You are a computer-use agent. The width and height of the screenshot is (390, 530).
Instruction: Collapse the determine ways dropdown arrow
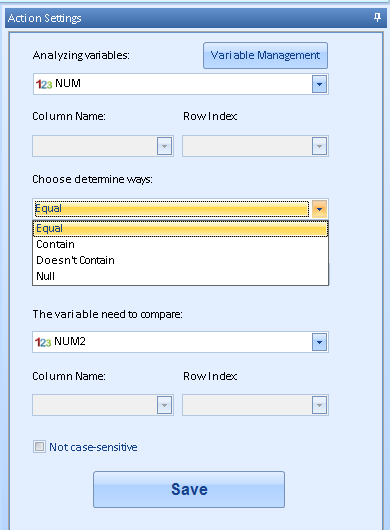pos(319,209)
